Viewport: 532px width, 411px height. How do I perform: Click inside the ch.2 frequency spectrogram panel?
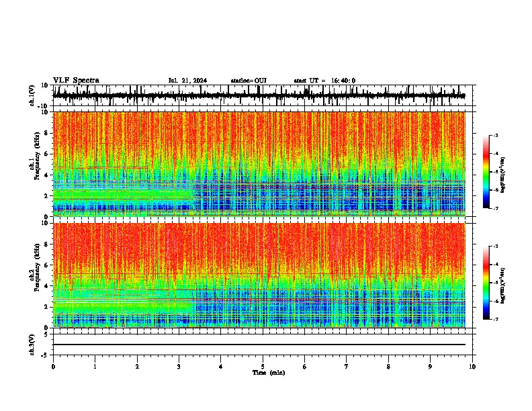(259, 275)
